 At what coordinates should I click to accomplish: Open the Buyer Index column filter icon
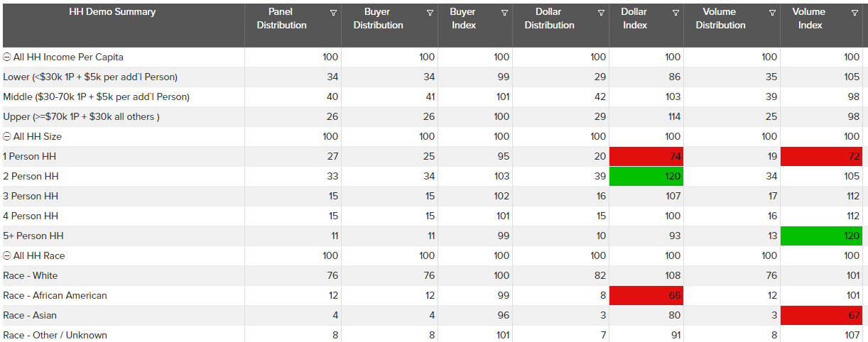click(504, 13)
